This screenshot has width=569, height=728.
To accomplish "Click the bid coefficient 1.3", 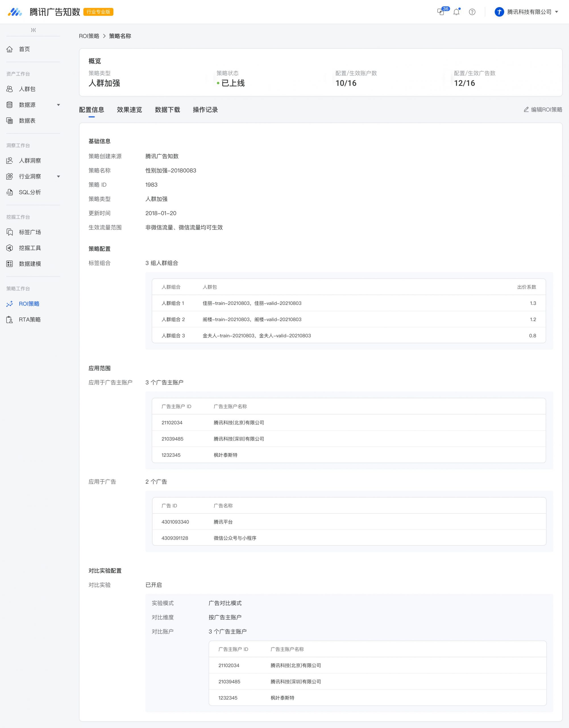I will 533,303.
